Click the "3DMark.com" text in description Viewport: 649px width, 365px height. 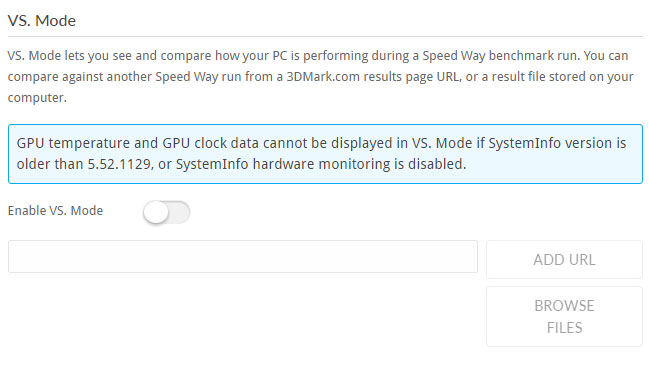323,77
